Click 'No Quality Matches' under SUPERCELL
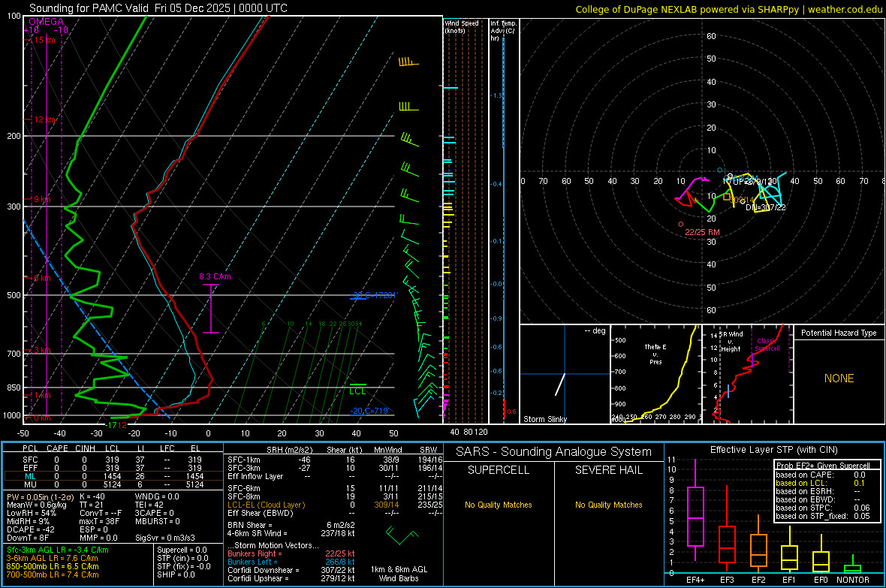This screenshot has width=886, height=588. coord(499,505)
